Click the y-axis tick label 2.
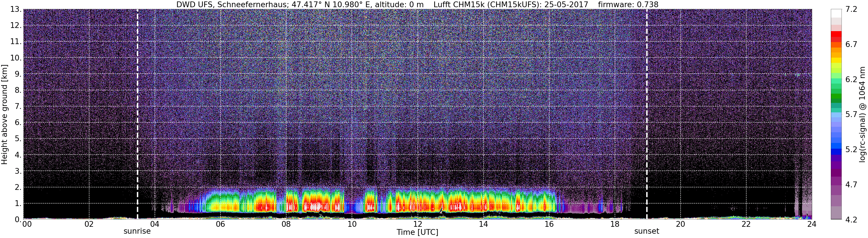The height and width of the screenshot is (238, 868). tap(18, 188)
